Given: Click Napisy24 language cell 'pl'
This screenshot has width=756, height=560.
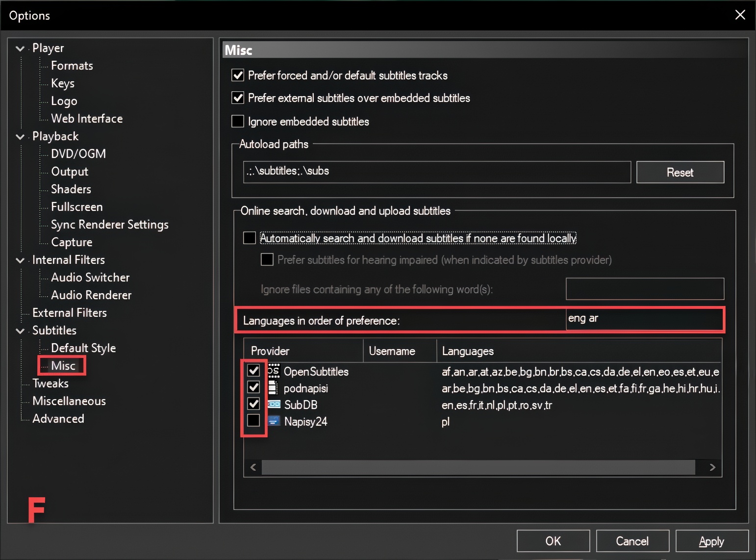Looking at the screenshot, I should click(446, 422).
